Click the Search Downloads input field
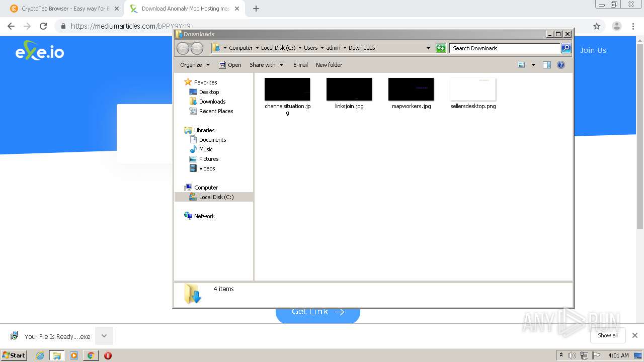 pos(505,48)
